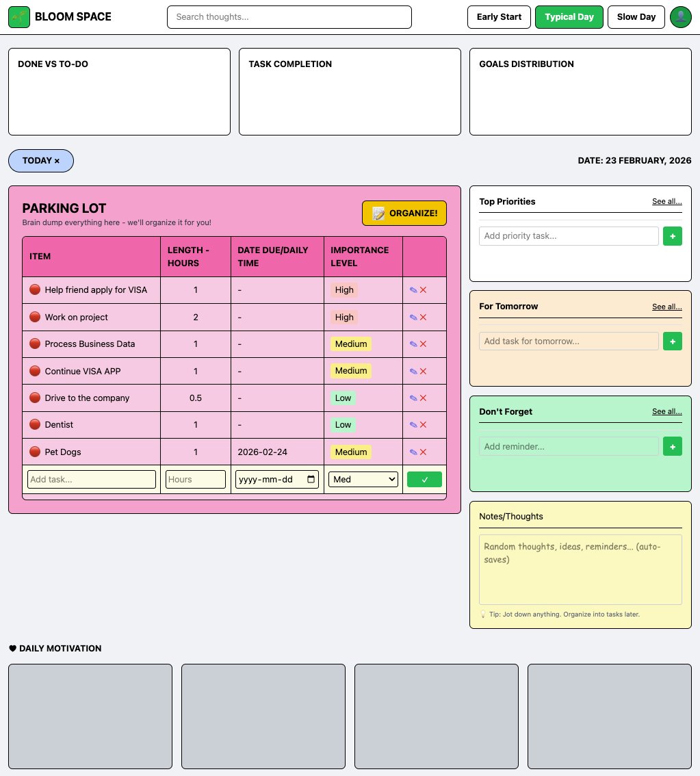The width and height of the screenshot is (700, 776).
Task: Click the IMPORTANCE LEVEL column header
Action: point(363,257)
